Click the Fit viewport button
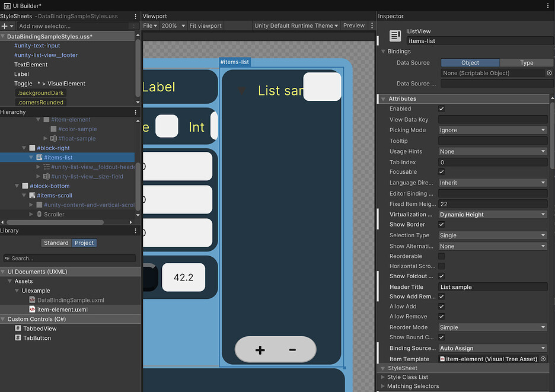This screenshot has height=392, width=555. 205,26
